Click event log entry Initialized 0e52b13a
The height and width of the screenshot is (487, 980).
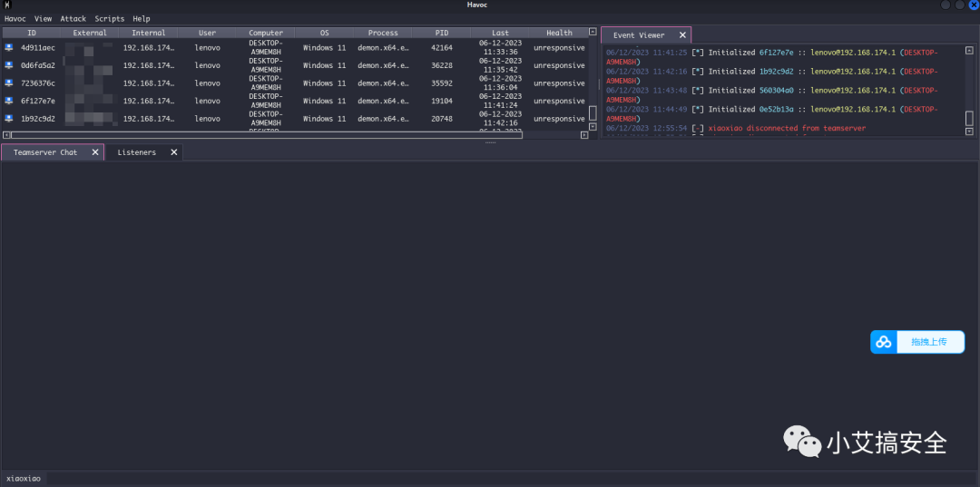point(772,113)
